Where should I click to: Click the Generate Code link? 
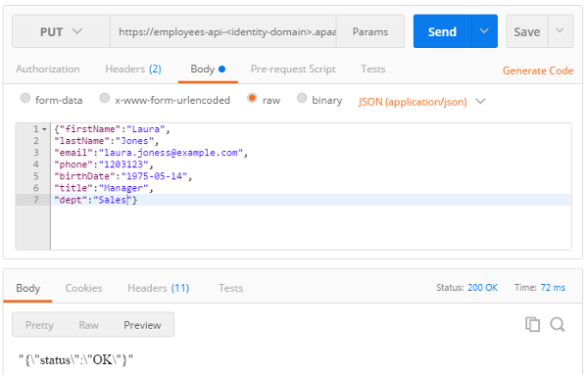click(538, 70)
